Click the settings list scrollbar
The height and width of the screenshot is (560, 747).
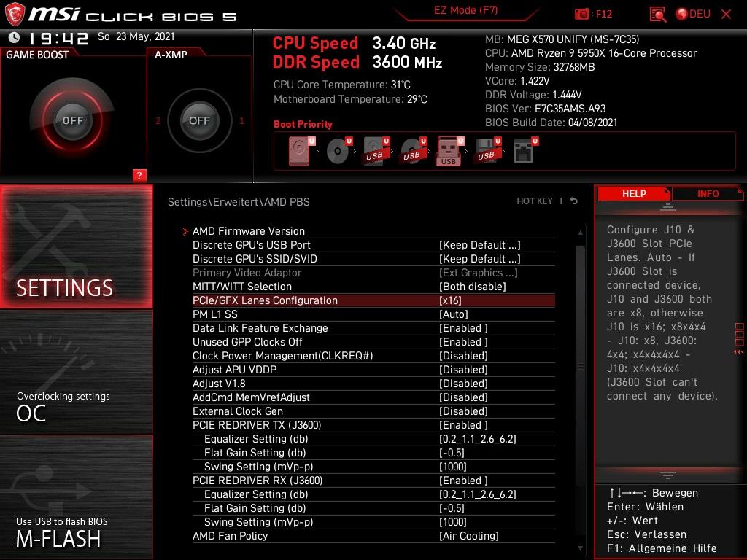pyautogui.click(x=580, y=367)
